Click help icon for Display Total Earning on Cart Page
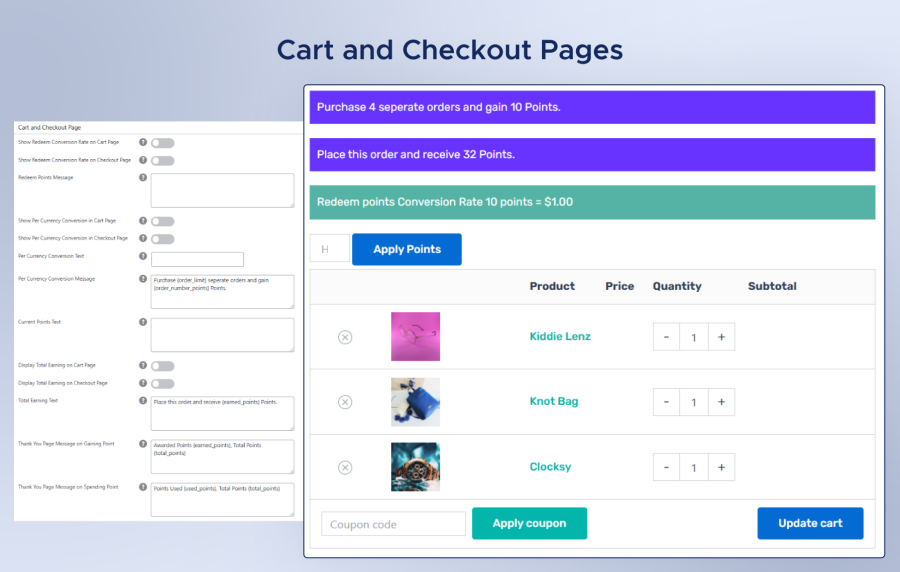900x572 pixels. [x=143, y=365]
